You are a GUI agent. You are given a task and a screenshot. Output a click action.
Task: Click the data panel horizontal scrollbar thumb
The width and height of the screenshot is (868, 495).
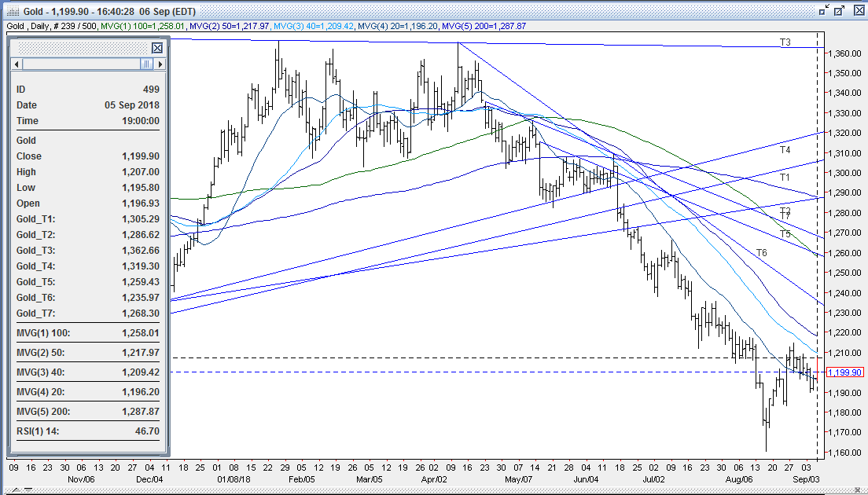(147, 64)
